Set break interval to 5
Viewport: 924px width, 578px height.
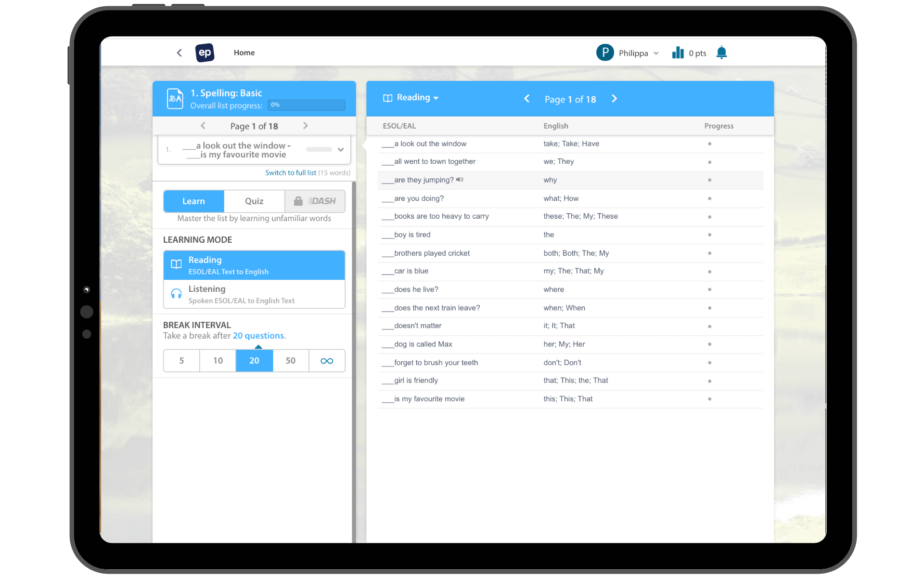(x=181, y=361)
